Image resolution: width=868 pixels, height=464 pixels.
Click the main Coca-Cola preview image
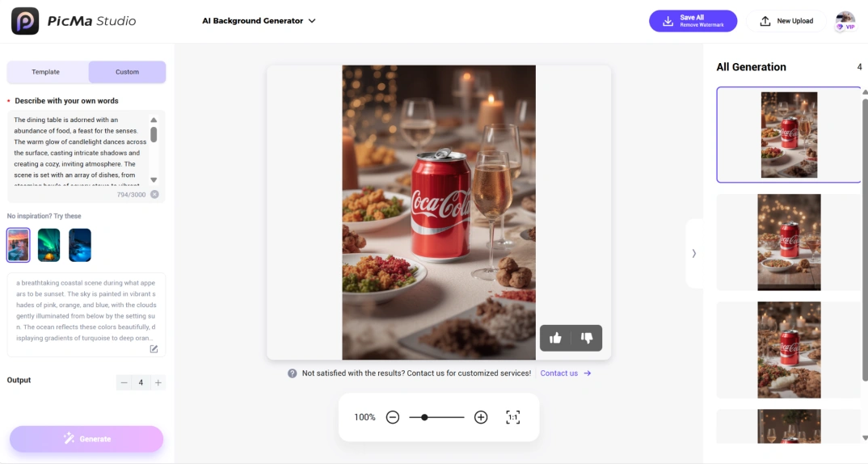[x=438, y=213]
